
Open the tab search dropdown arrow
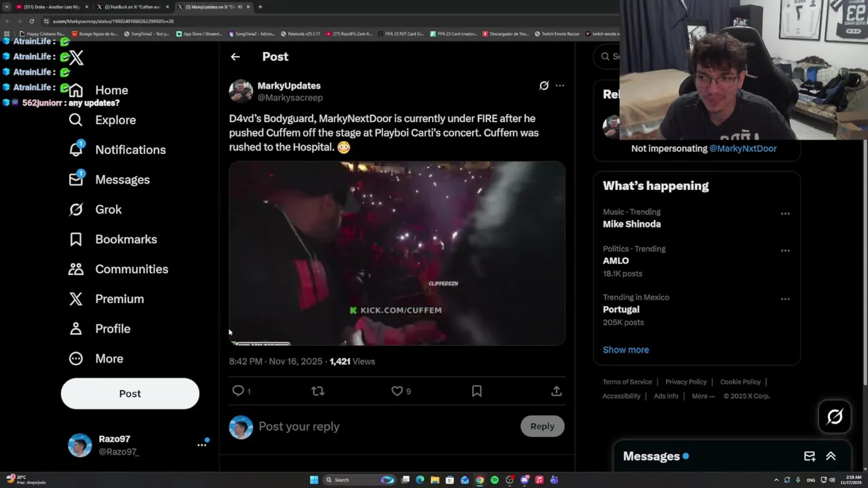7,7
